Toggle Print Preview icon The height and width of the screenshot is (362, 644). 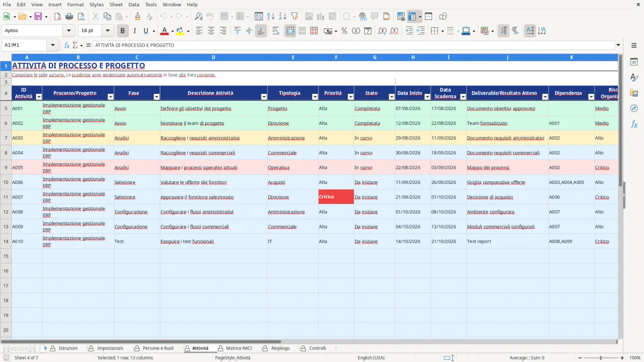(81, 17)
